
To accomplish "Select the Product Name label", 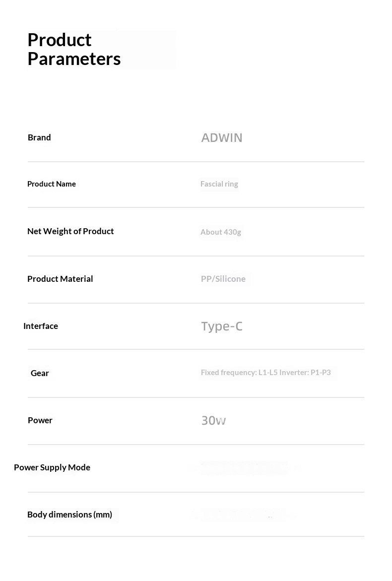I will (x=52, y=184).
